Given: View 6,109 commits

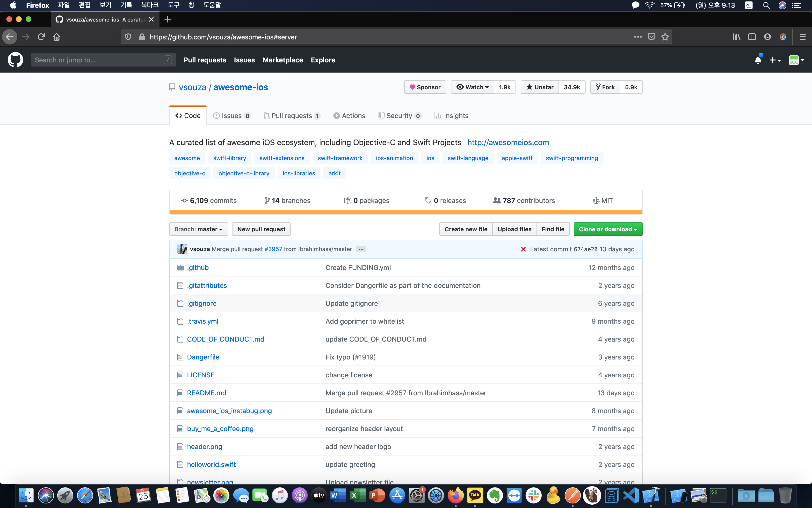Looking at the screenshot, I should tap(209, 201).
